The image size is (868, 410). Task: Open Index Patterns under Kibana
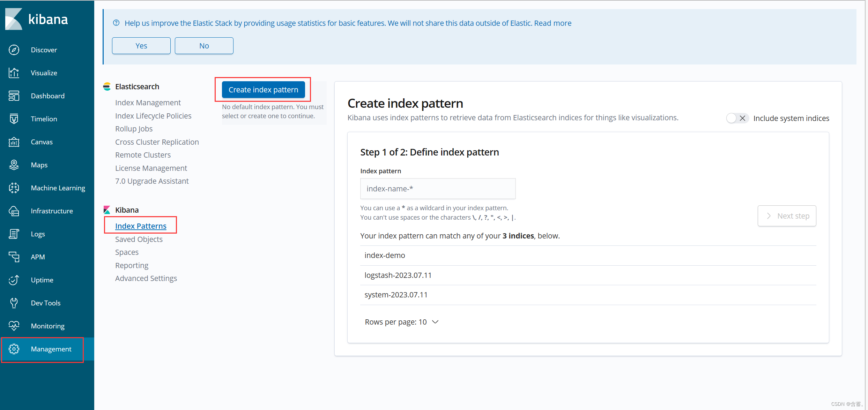141,226
